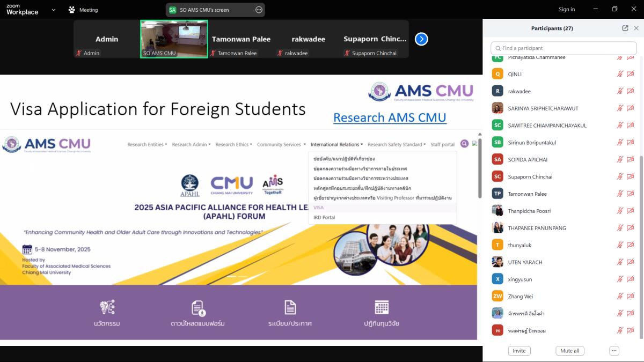This screenshot has width=644, height=362.
Task: Select participant จักรพรรดิ อินใจคำ
Action: click(563, 313)
